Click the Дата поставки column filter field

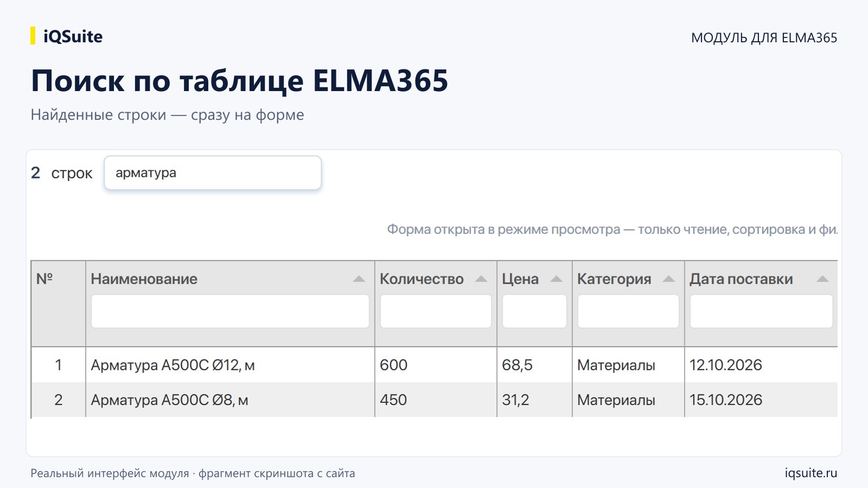click(x=761, y=311)
